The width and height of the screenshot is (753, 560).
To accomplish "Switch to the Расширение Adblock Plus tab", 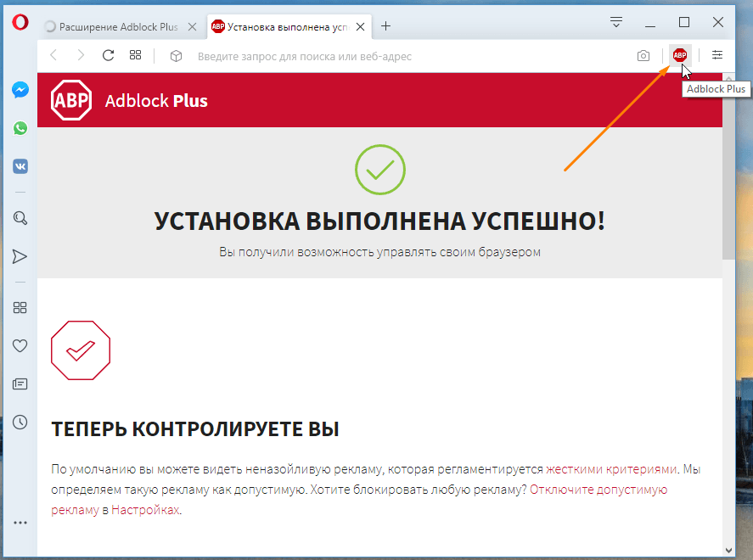I will (118, 26).
